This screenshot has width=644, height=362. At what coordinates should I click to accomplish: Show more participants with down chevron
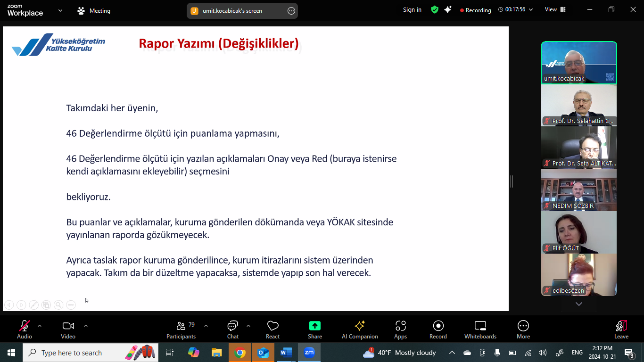pos(579,304)
